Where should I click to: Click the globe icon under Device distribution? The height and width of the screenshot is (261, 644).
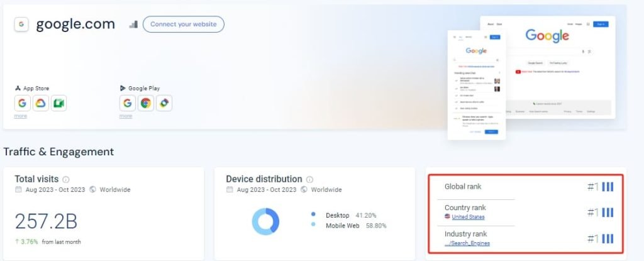[x=304, y=189]
